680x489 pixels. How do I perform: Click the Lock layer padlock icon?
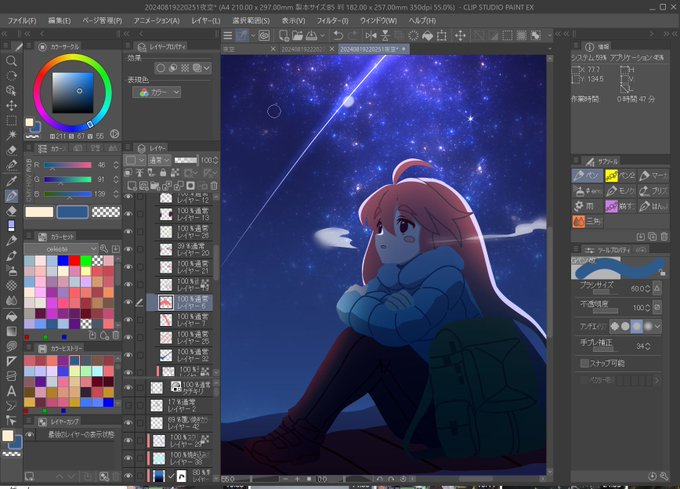(x=163, y=173)
